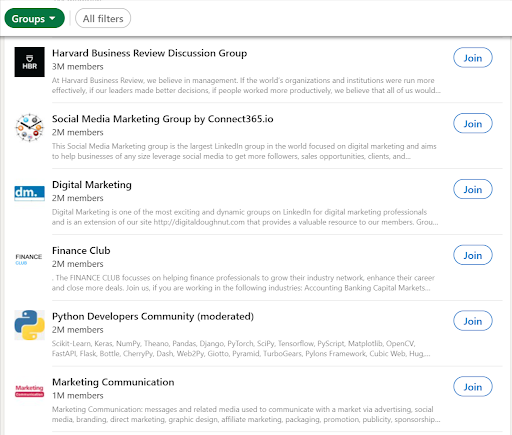Click description starting 'The FINANCE CLUB focusses on'

point(243,283)
